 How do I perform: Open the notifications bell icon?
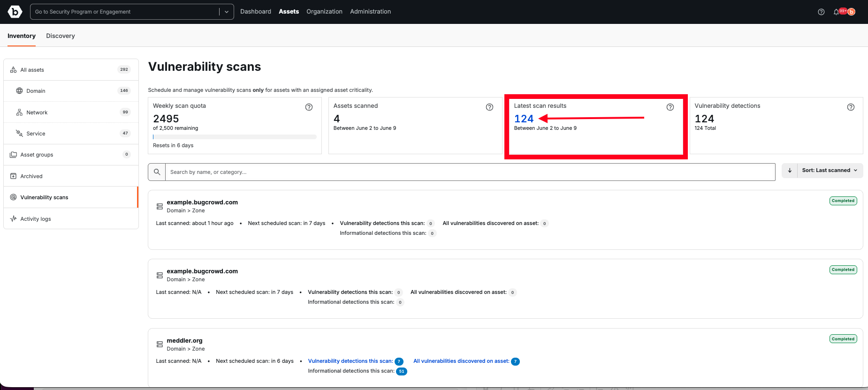836,12
